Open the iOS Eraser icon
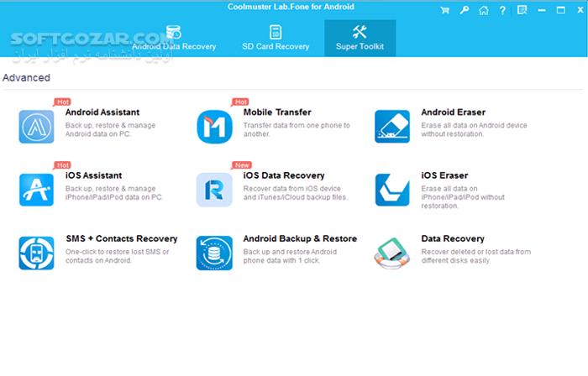The height and width of the screenshot is (376, 588). [392, 190]
